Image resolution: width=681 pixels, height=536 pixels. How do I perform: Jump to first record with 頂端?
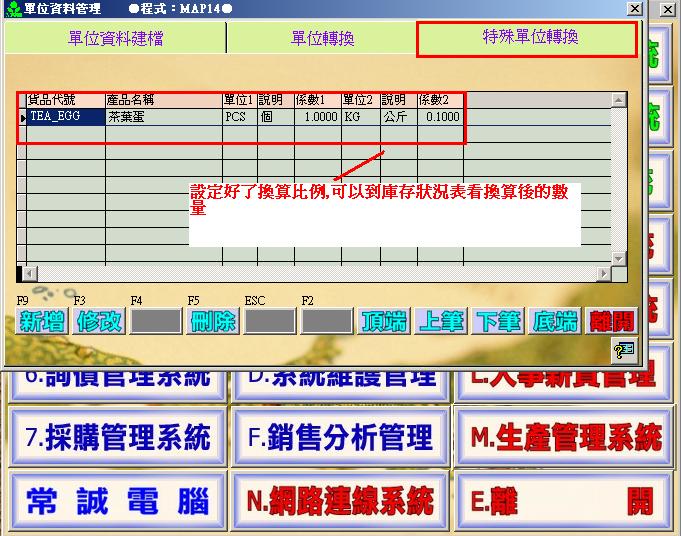click(384, 321)
